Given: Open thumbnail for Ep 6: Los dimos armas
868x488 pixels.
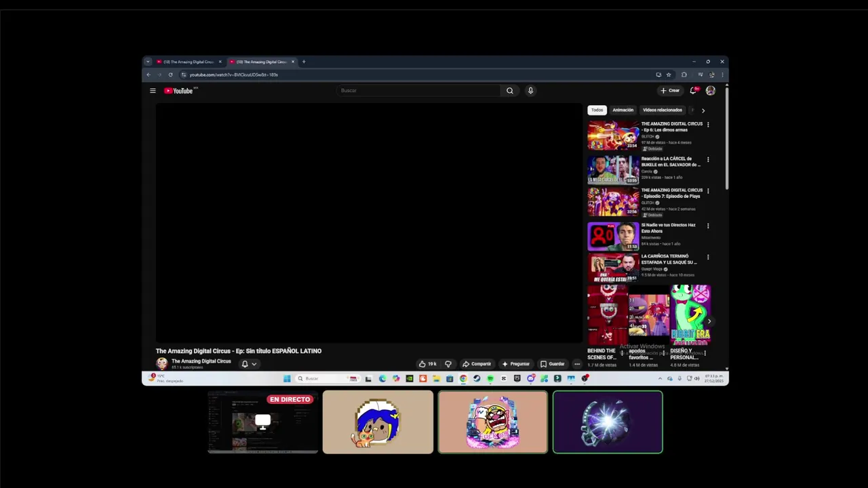Looking at the screenshot, I should [613, 135].
